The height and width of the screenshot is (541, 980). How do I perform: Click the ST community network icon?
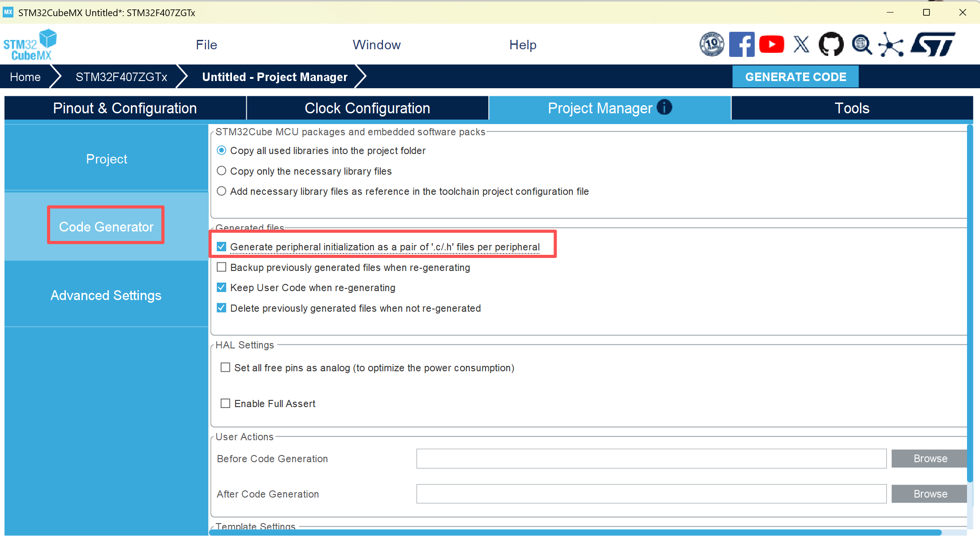point(890,44)
